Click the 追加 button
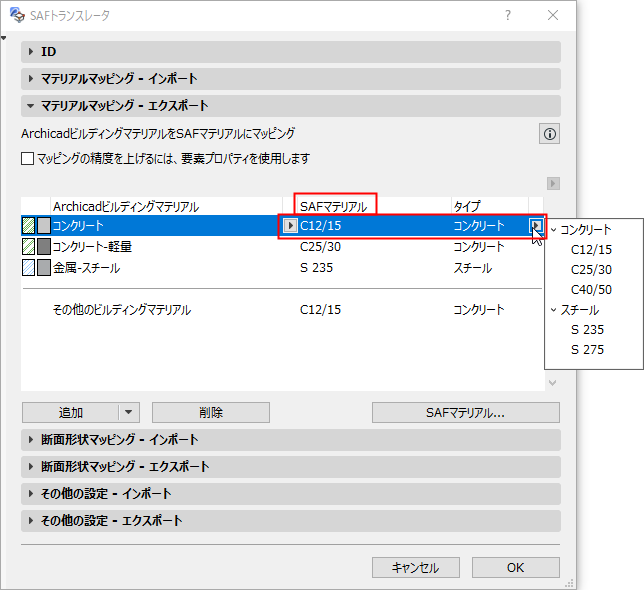This screenshot has height=590, width=644. pyautogui.click(x=71, y=412)
